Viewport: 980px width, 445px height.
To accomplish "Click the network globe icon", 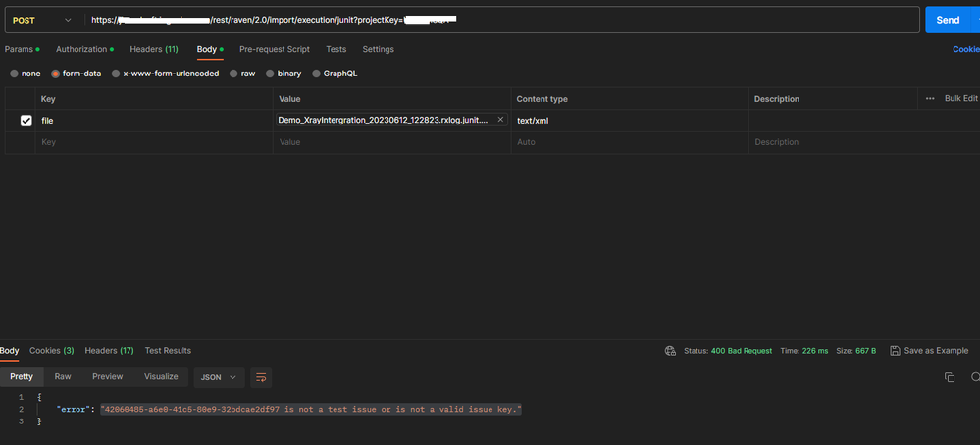I will point(670,351).
